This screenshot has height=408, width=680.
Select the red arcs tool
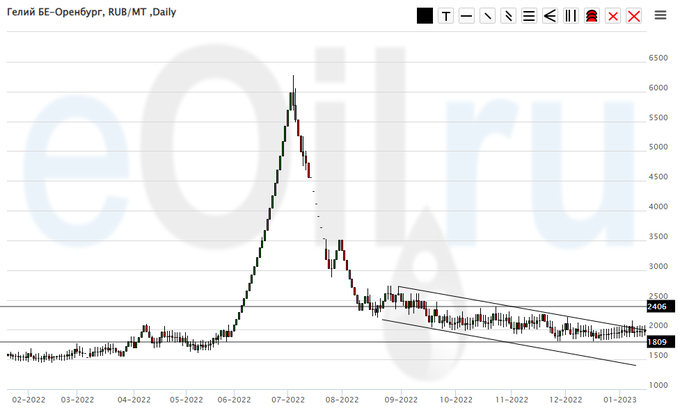pyautogui.click(x=591, y=16)
